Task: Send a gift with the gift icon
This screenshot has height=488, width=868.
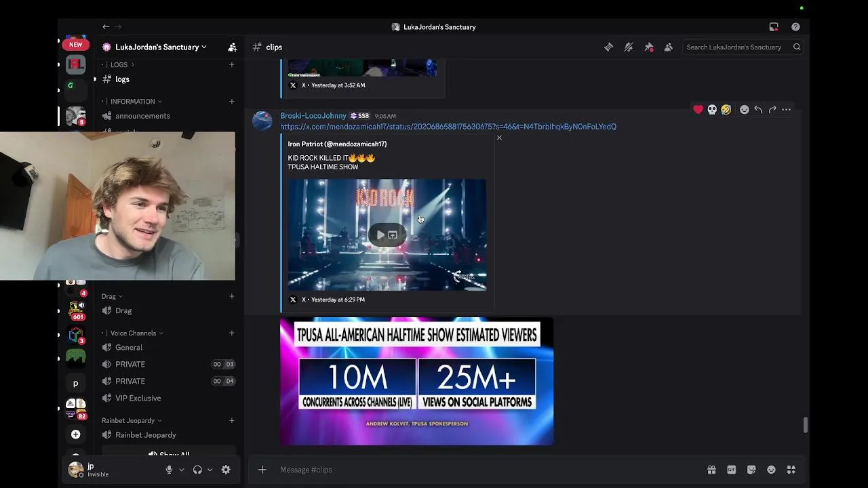Action: [711, 470]
